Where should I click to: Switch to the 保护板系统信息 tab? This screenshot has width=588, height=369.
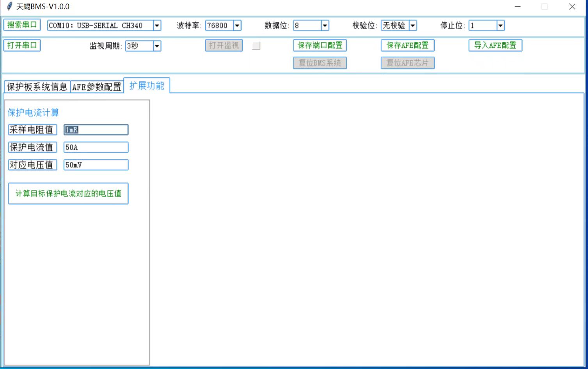[x=37, y=87]
